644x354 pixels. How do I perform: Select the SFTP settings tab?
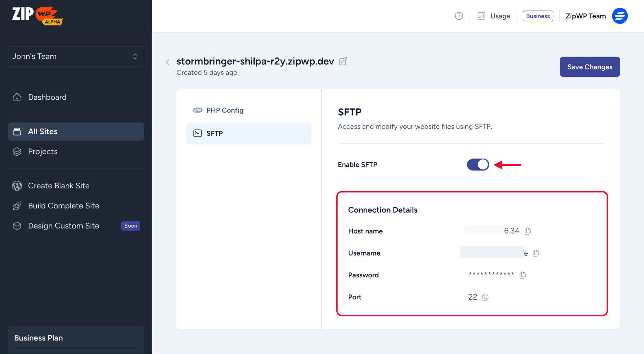pyautogui.click(x=214, y=133)
